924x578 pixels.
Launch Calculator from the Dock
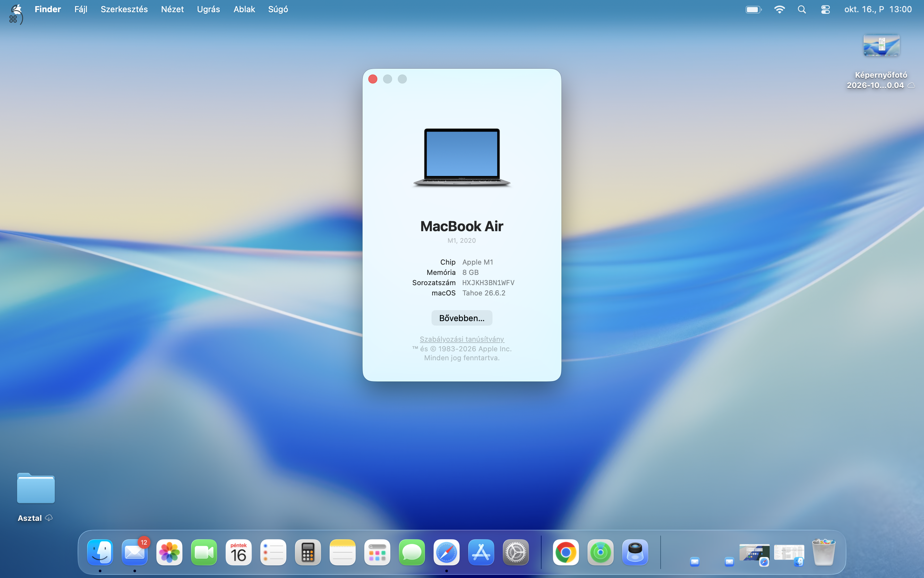[308, 552]
